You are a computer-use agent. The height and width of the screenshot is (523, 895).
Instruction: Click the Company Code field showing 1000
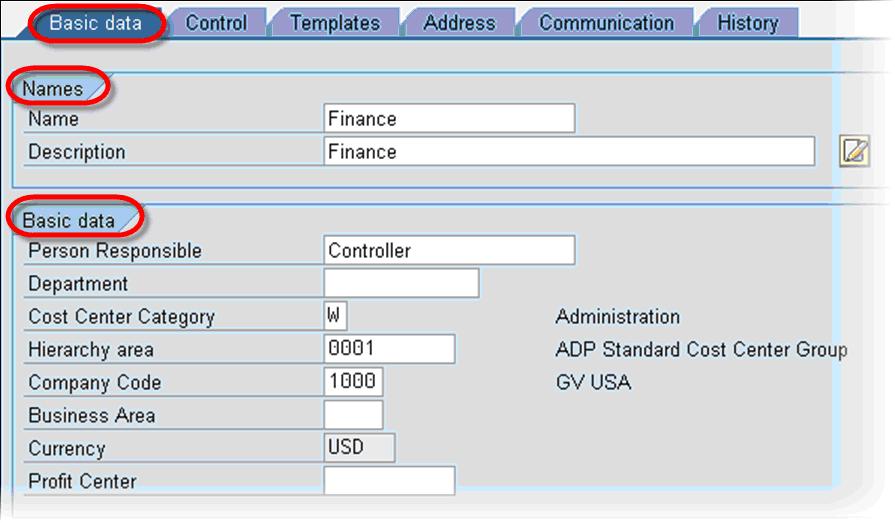coord(353,382)
